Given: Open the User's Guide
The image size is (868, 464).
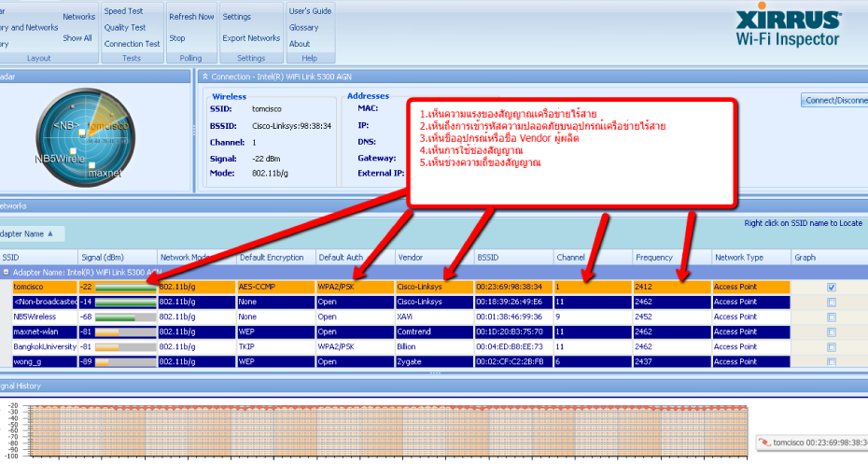Looking at the screenshot, I should coord(310,11).
